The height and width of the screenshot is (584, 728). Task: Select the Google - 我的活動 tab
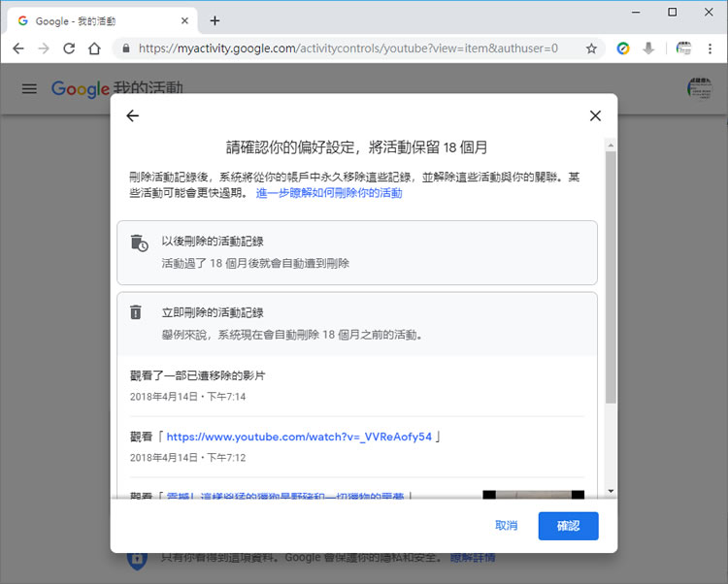[x=100, y=21]
